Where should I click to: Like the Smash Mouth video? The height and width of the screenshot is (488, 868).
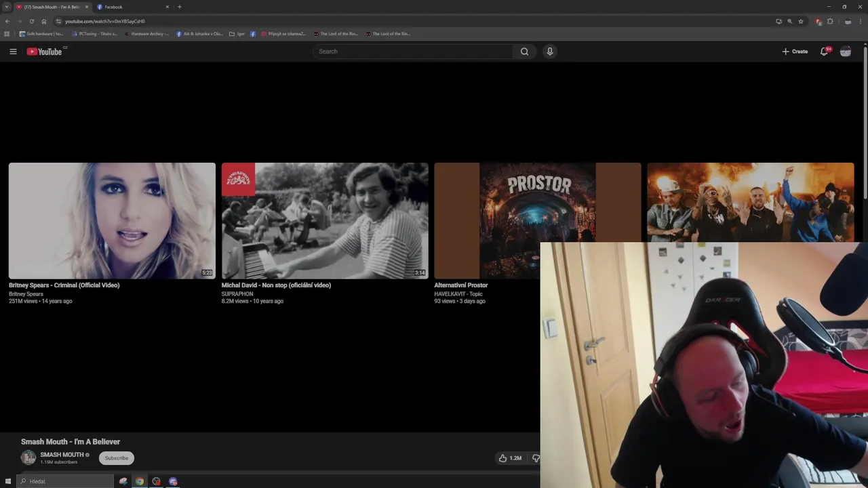click(509, 458)
